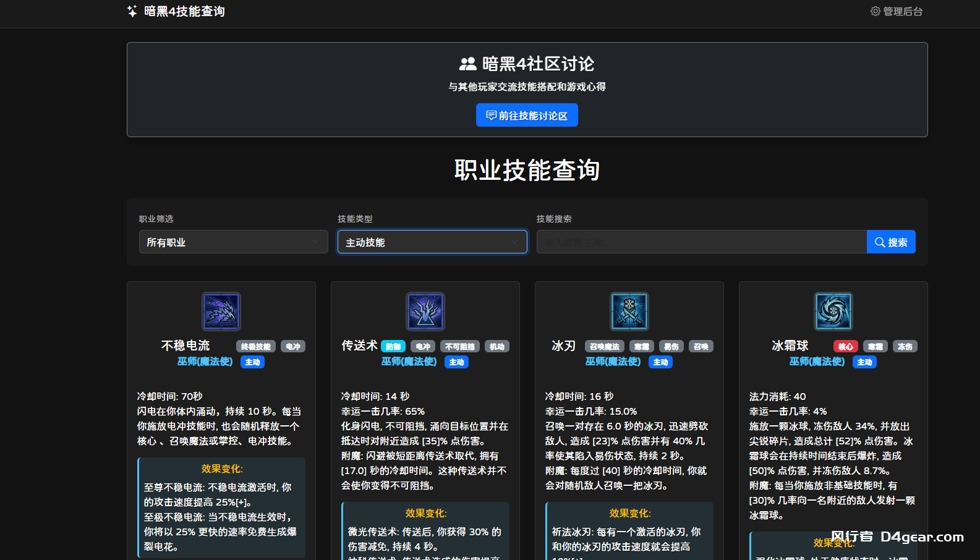Click the 冻伤 tag on 冰霜球

[905, 347]
